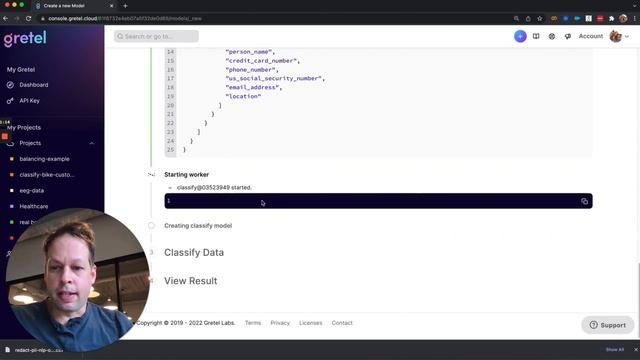
Task: Click the classify@03523949 started message
Action: 214,187
